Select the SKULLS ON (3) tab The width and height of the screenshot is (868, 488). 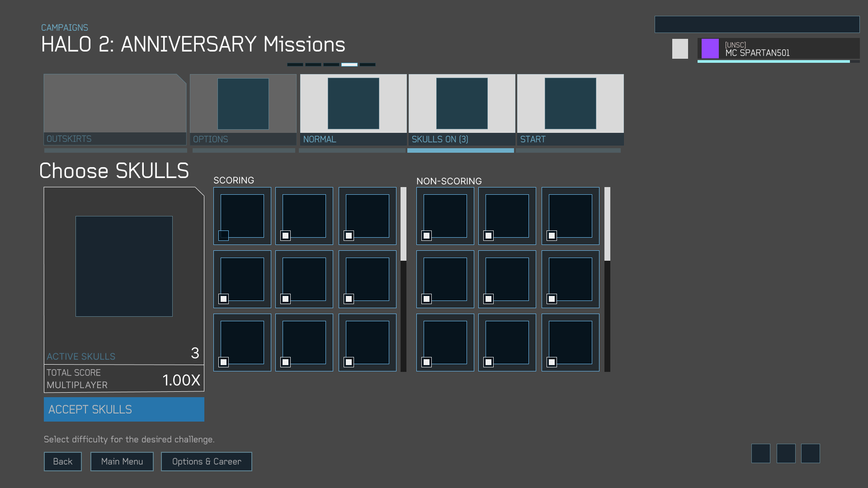coord(462,110)
